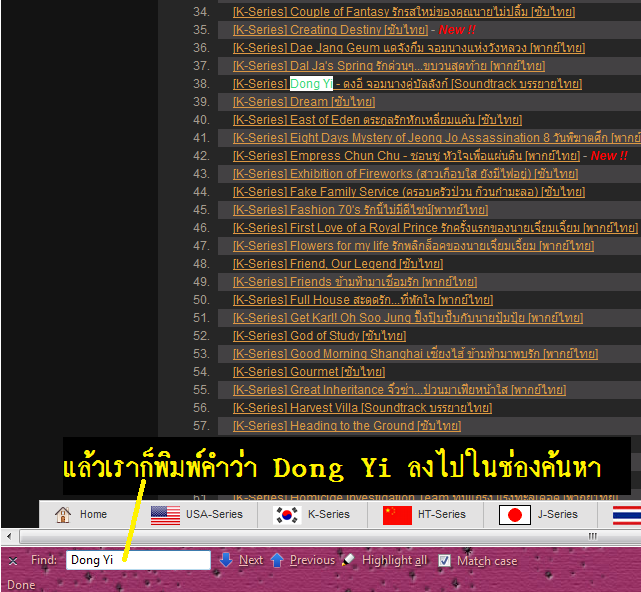641x592 pixels.
Task: Click the Done status bar text
Action: pos(21,585)
